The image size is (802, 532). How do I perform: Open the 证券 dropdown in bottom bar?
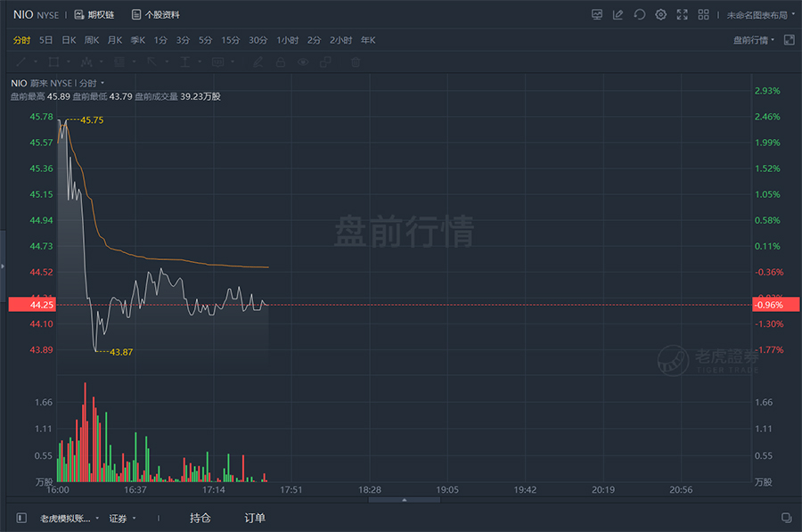point(123,519)
